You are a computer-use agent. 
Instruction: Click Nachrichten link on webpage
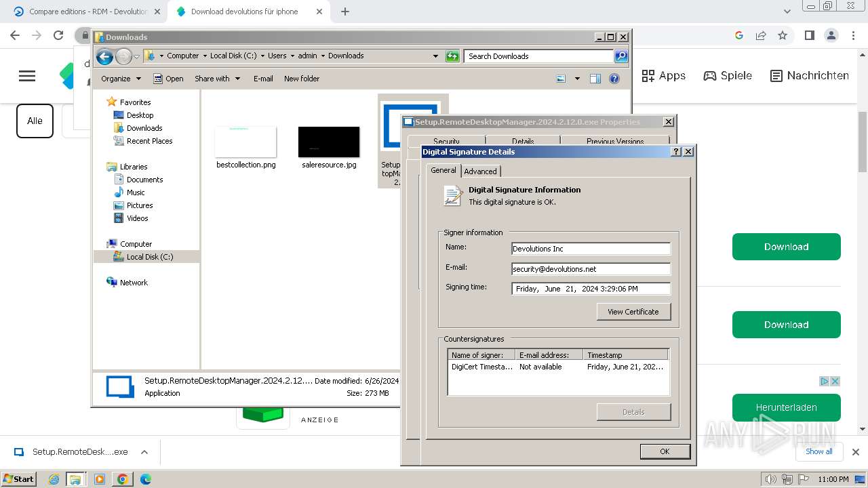click(x=810, y=76)
